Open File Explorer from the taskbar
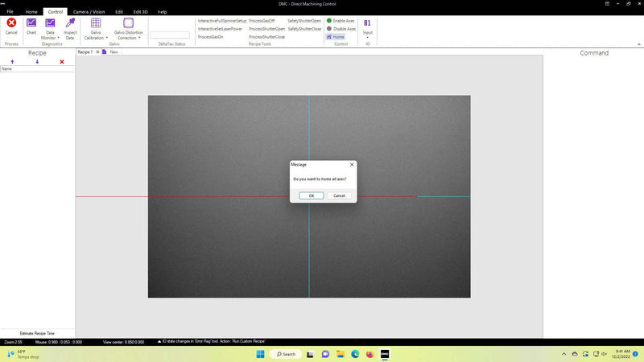 [x=340, y=354]
